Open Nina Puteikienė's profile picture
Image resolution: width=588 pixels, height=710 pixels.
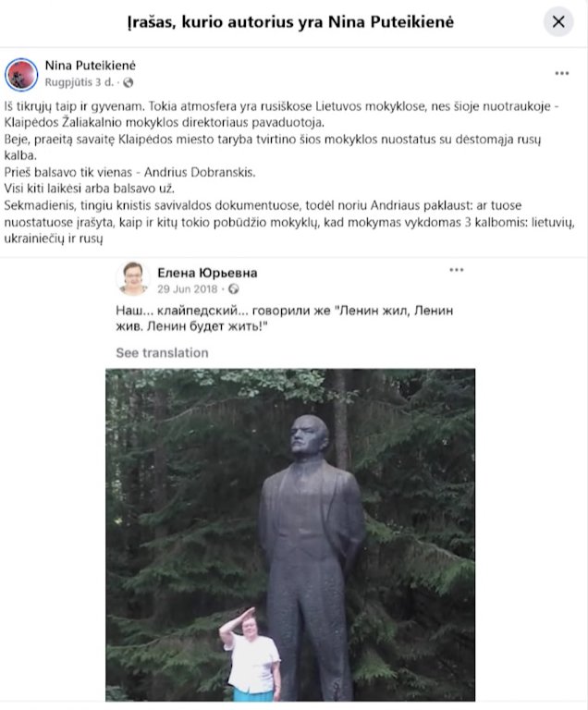(x=21, y=74)
